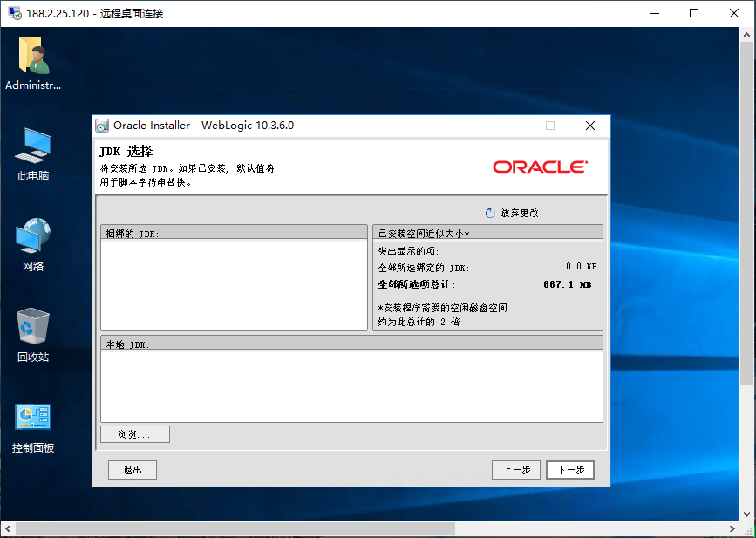Open the Administrator folder desktop icon
The height and width of the screenshot is (538, 756).
pos(33,63)
